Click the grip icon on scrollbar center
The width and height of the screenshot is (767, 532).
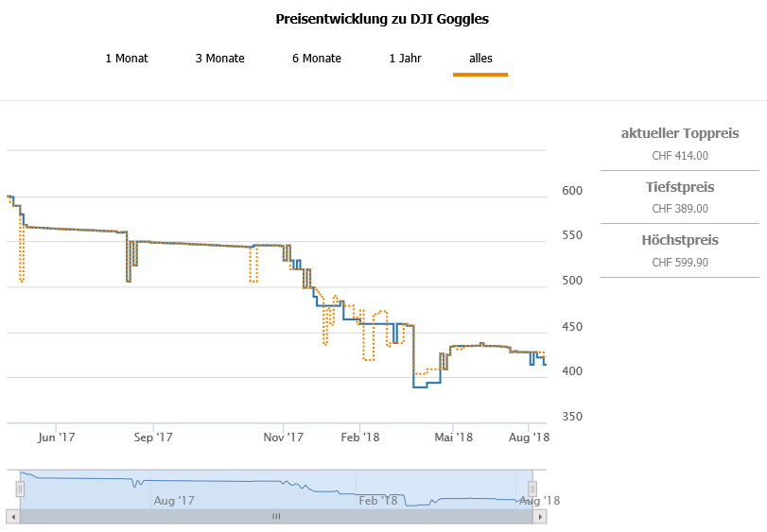(x=277, y=516)
